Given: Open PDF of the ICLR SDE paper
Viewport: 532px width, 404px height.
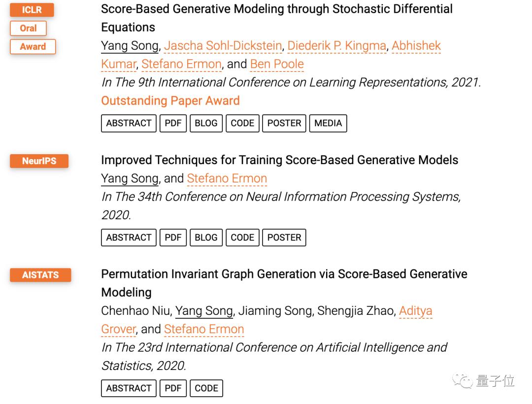Looking at the screenshot, I should 173,123.
